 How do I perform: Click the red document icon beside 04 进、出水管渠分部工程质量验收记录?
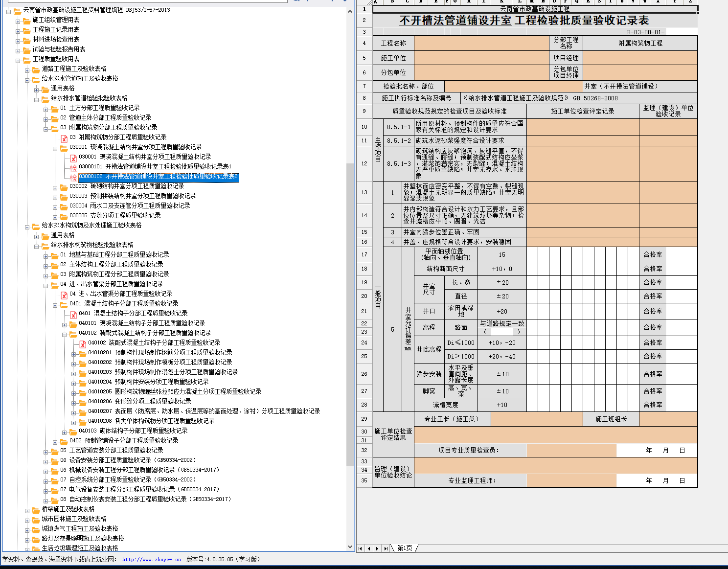point(64,295)
